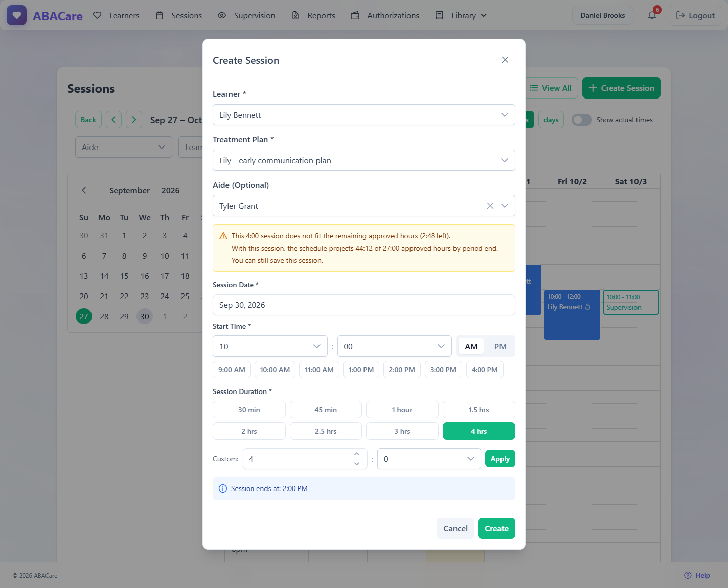Click the Create button in dialog
Screen dimensions: 728x588
(496, 528)
